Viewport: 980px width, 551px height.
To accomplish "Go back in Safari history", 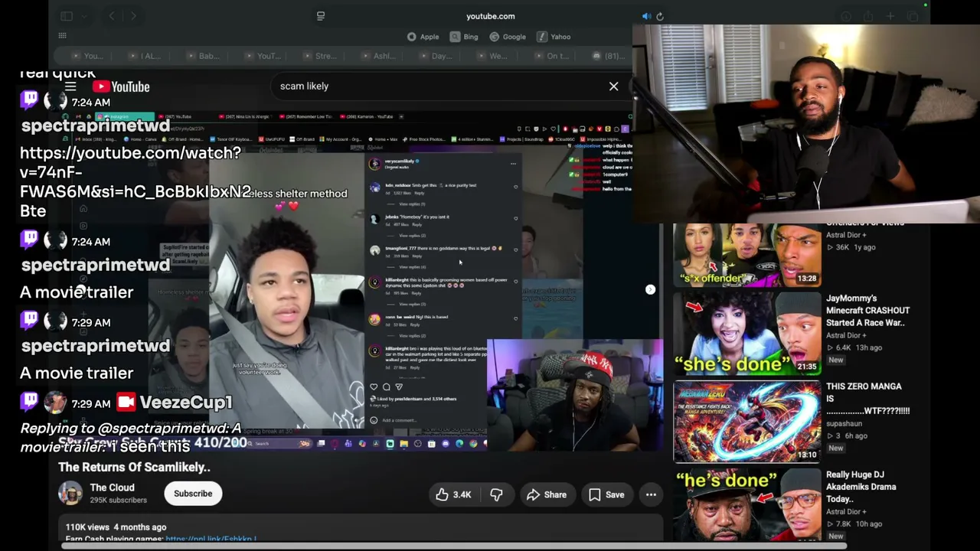I will [112, 16].
